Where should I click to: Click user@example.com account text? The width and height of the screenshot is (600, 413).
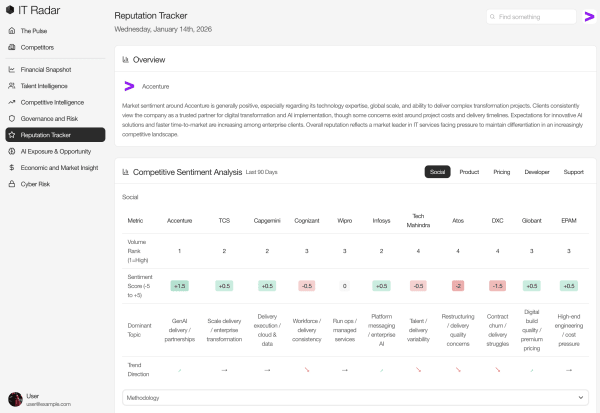click(49, 404)
